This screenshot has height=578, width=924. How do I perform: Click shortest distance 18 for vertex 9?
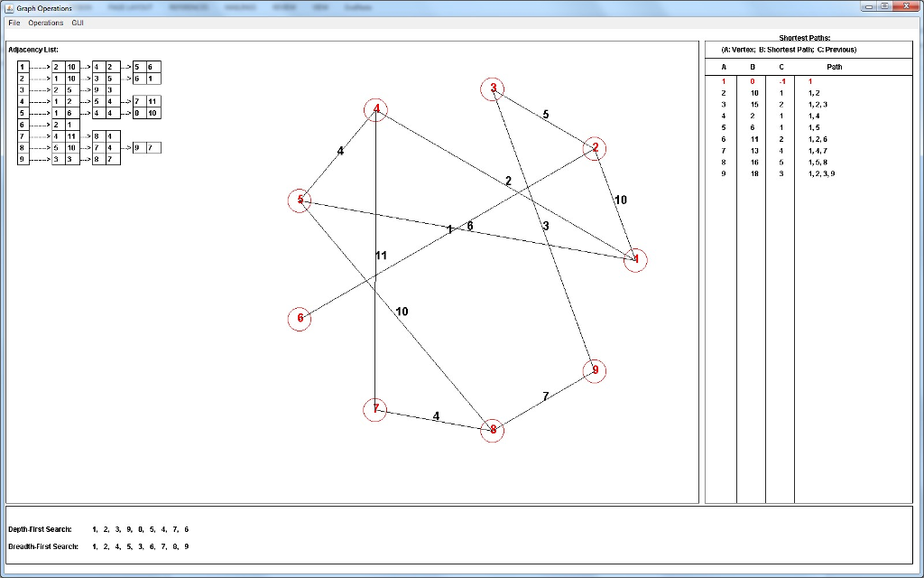tap(754, 174)
